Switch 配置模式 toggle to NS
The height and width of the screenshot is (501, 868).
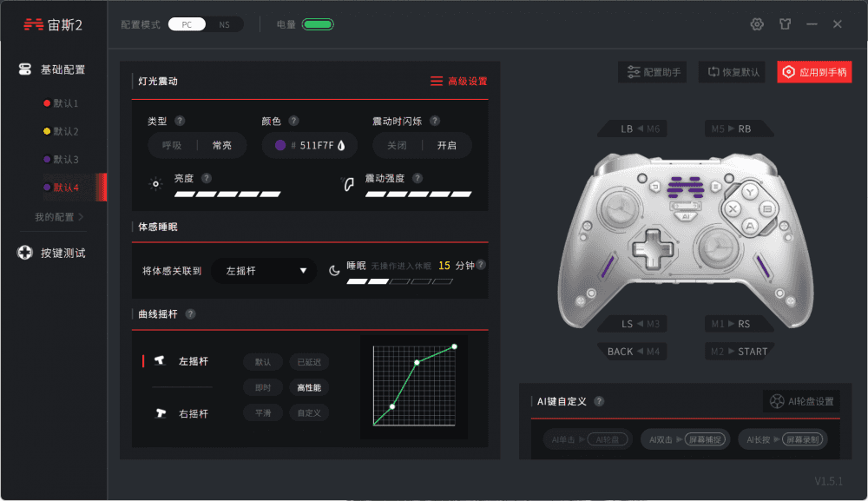224,24
